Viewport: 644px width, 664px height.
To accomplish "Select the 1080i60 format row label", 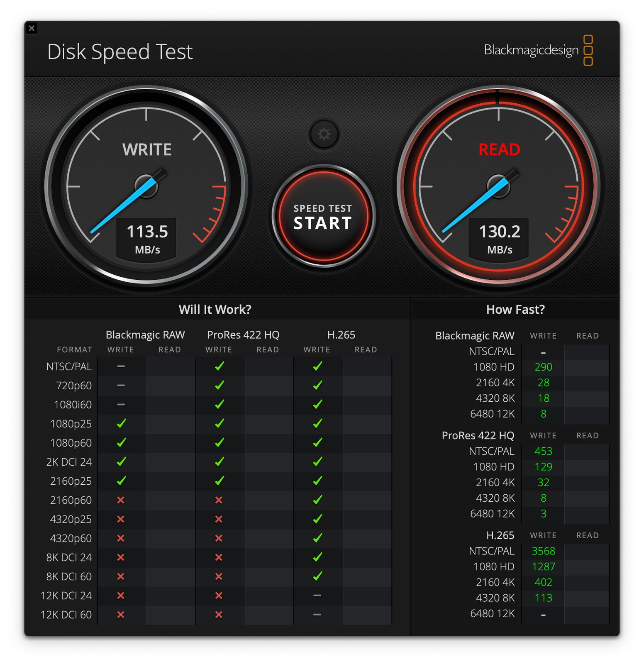I will pos(73,405).
